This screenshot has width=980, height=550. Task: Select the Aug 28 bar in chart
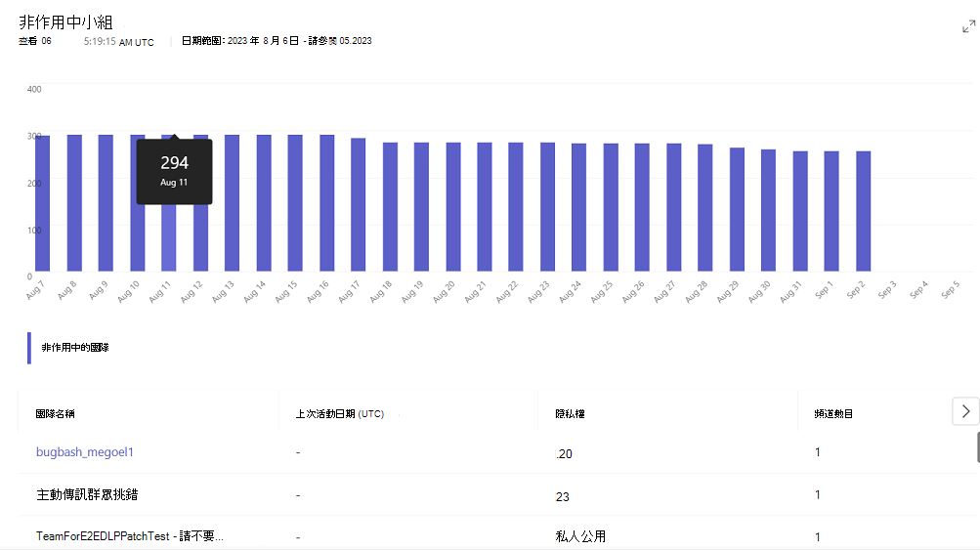705,208
